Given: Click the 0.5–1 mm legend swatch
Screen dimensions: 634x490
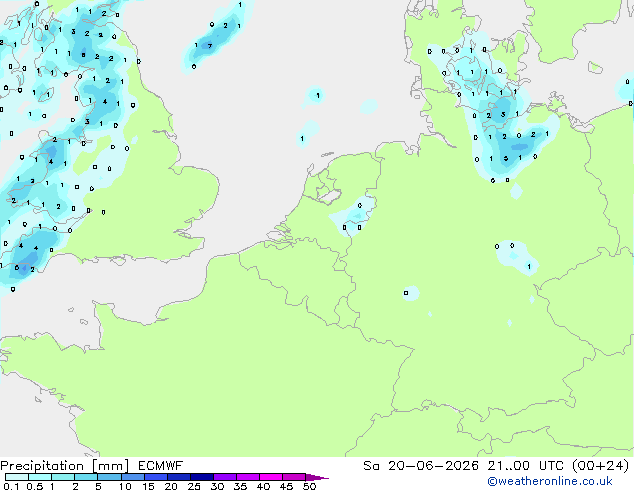Looking at the screenshot, I should coord(40,477).
